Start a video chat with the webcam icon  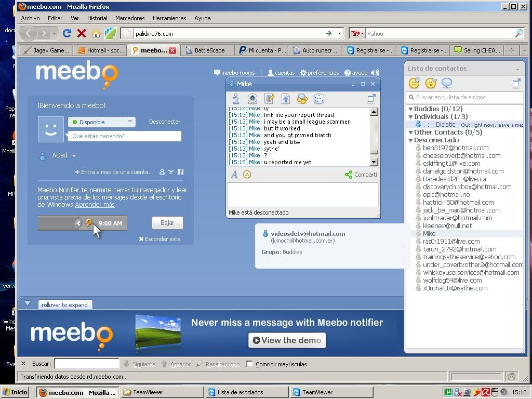click(252, 99)
